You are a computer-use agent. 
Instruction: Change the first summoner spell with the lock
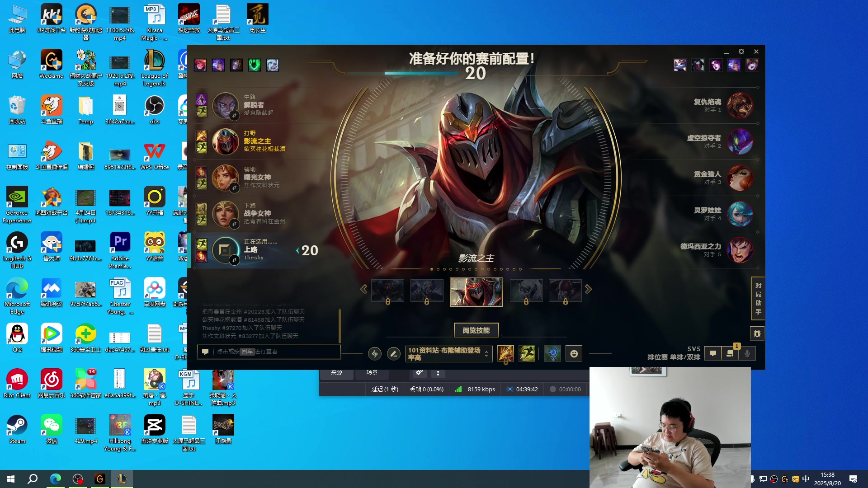click(505, 354)
